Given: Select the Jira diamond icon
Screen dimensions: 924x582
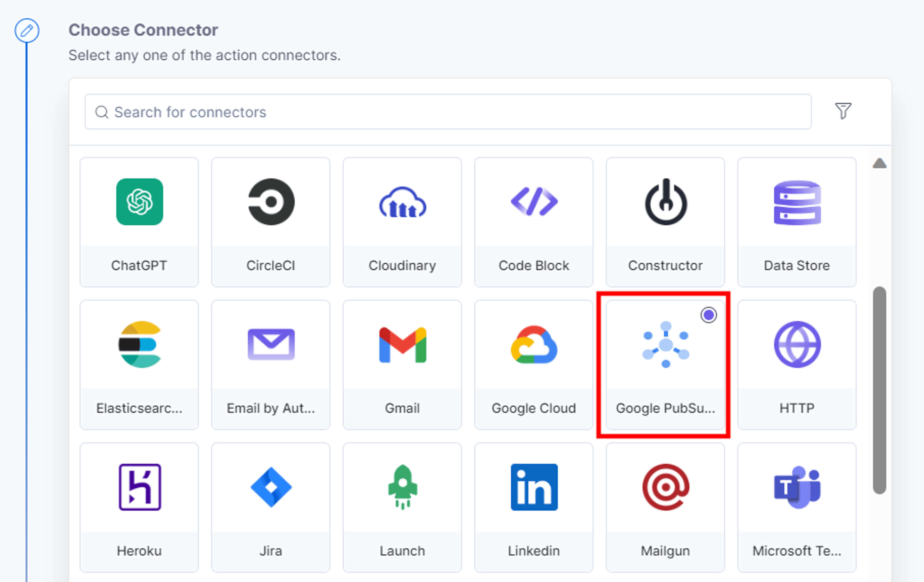Looking at the screenshot, I should pyautogui.click(x=271, y=487).
